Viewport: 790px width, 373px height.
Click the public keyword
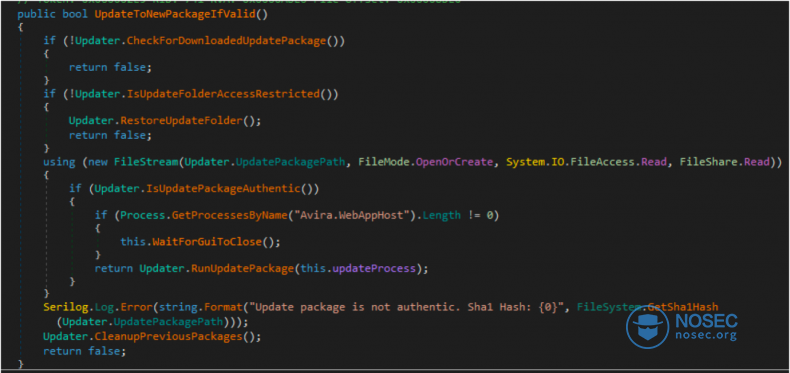click(x=37, y=14)
